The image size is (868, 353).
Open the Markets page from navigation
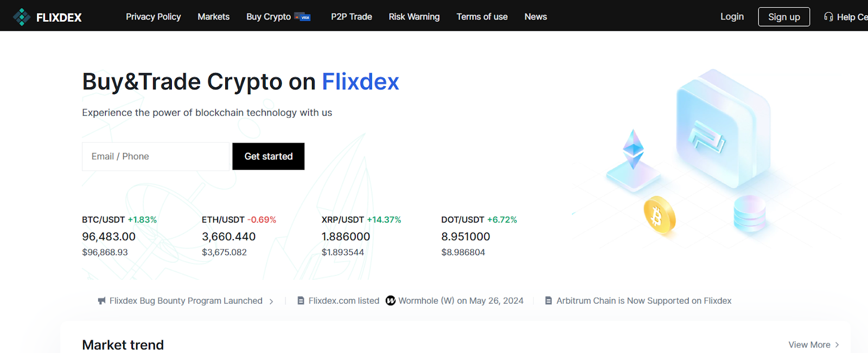213,17
